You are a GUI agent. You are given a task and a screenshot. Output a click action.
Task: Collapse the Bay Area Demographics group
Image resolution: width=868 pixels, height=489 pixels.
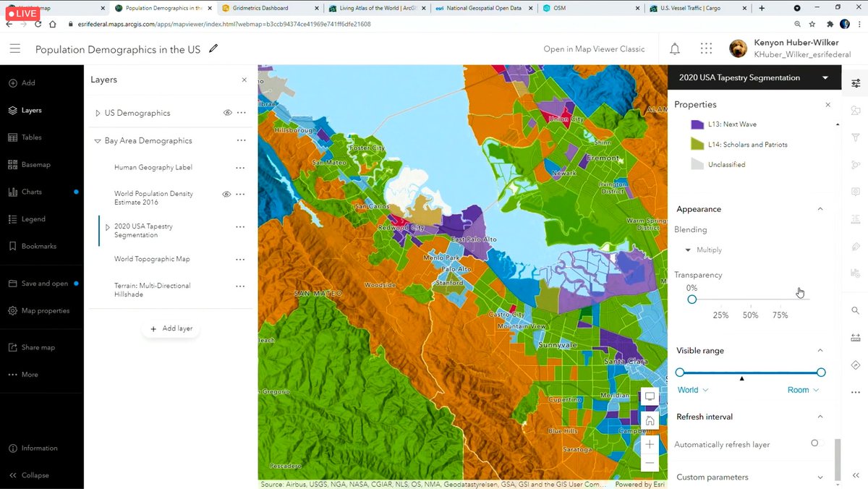(x=98, y=141)
